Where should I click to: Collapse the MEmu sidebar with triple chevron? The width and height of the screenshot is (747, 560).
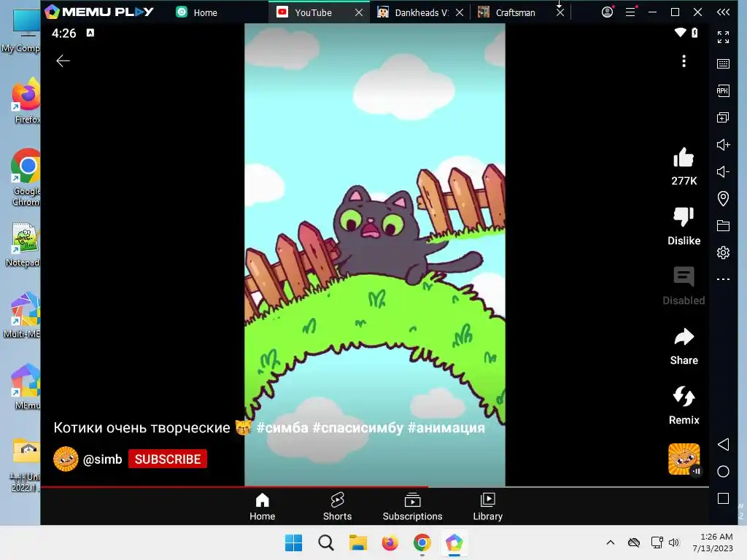pos(723,12)
